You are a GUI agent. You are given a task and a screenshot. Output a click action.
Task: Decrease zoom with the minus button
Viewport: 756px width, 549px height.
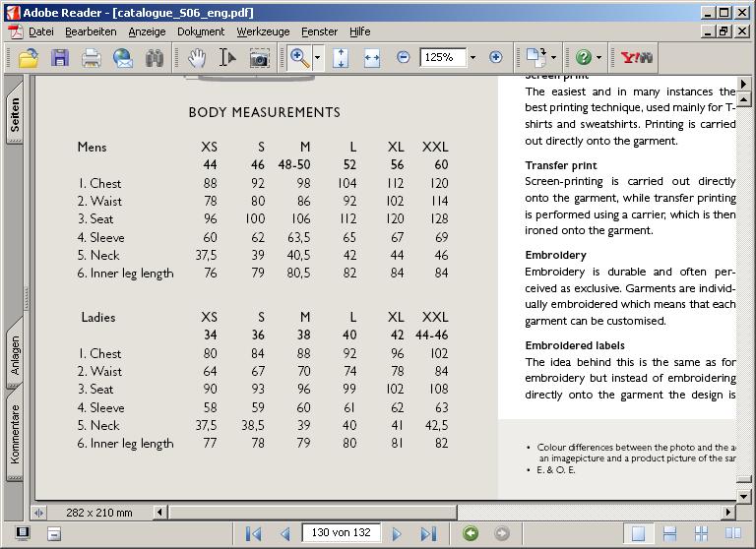[x=403, y=57]
